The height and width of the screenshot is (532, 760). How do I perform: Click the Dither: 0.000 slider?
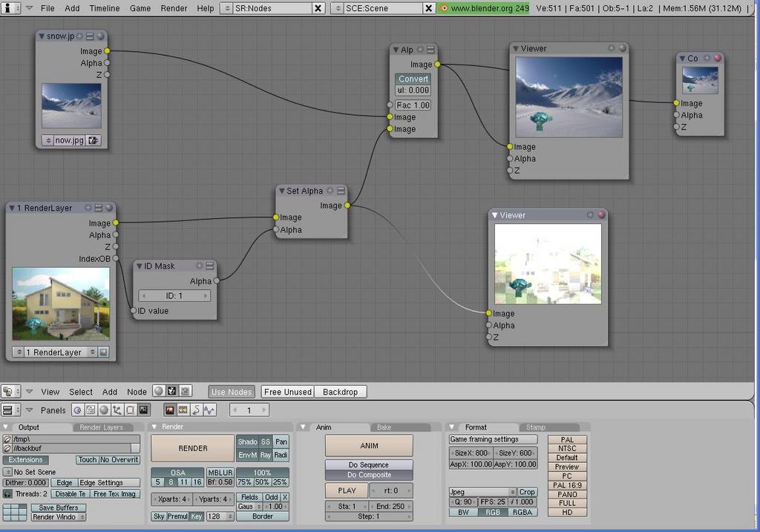26,482
